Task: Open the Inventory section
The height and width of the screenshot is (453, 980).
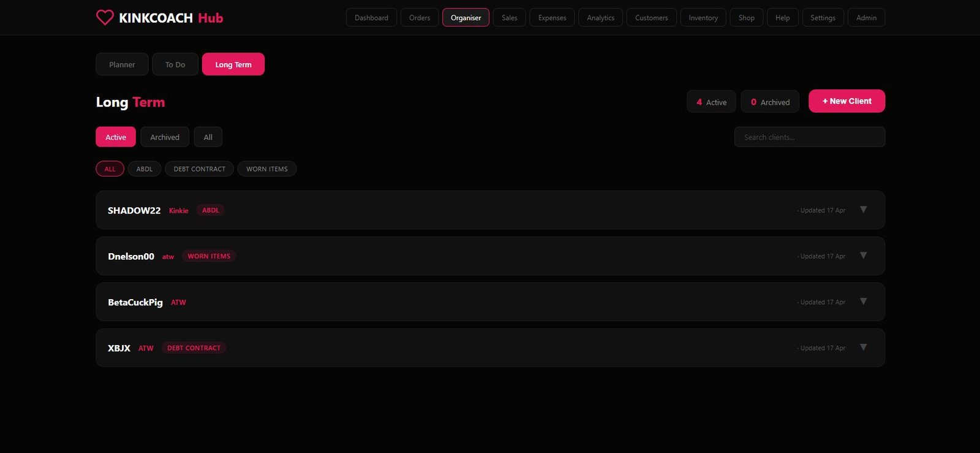Action: point(703,18)
